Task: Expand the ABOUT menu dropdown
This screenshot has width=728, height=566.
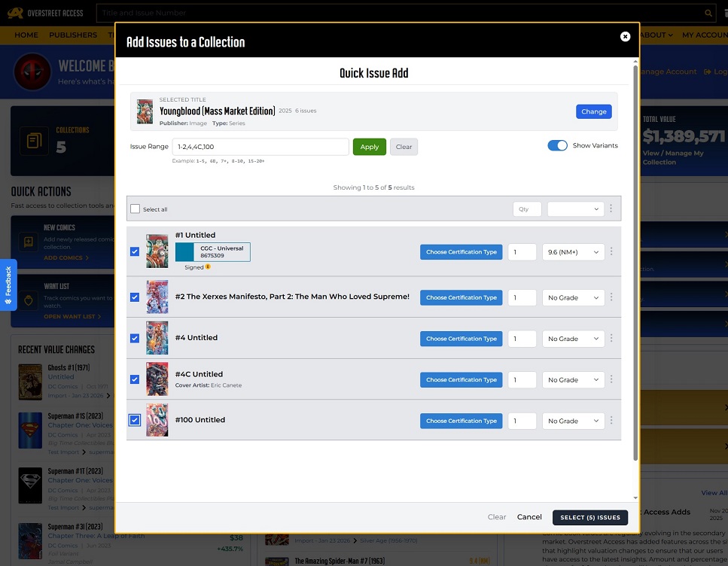Action: pyautogui.click(x=656, y=35)
